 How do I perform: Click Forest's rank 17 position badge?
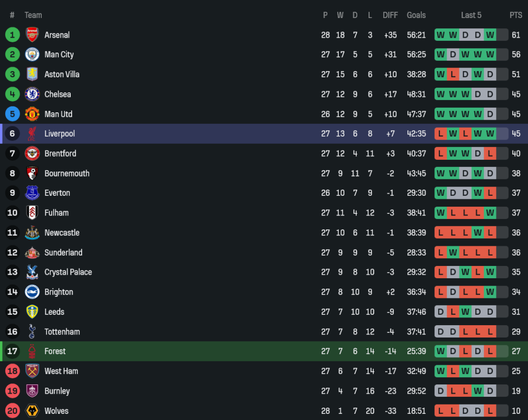point(12,351)
